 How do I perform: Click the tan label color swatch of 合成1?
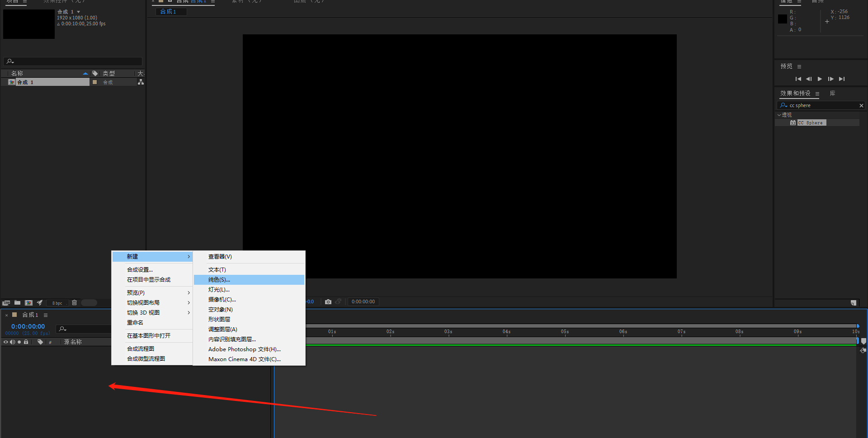[14, 315]
